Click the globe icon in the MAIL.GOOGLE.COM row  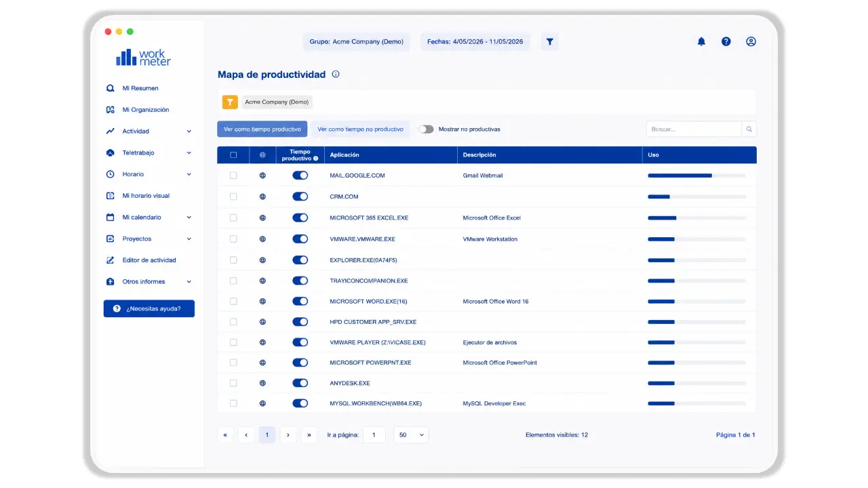(x=262, y=176)
